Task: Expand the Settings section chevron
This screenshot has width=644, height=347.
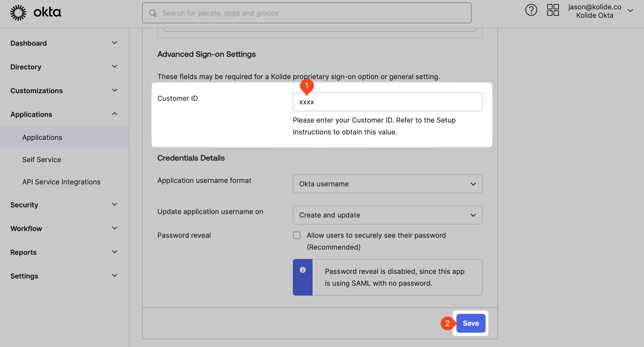Action: (x=114, y=276)
